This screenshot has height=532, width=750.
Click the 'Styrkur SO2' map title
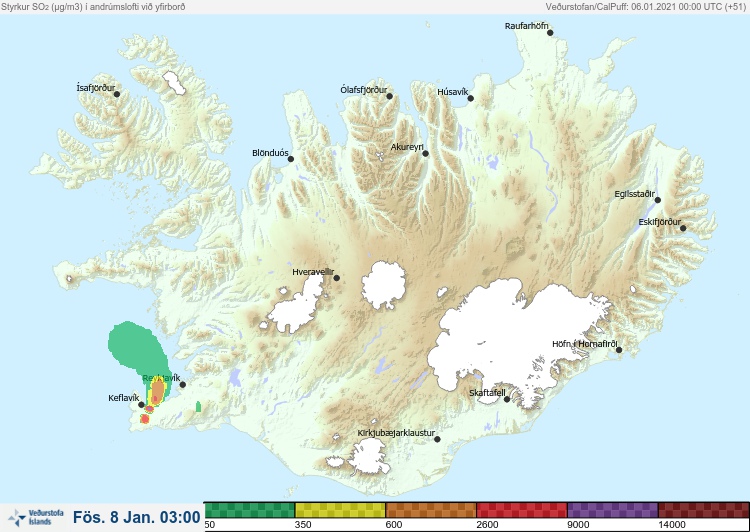(93, 7)
